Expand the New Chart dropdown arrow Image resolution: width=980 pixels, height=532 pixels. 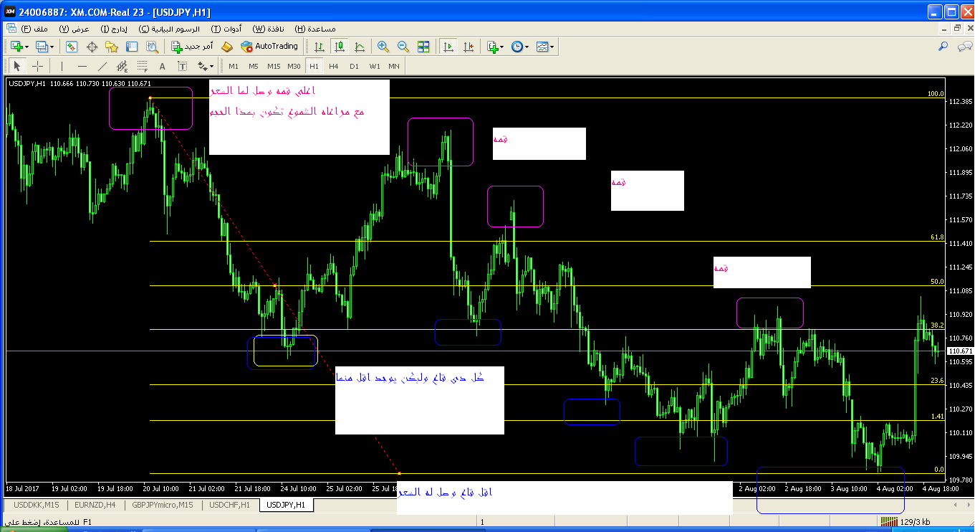click(27, 47)
